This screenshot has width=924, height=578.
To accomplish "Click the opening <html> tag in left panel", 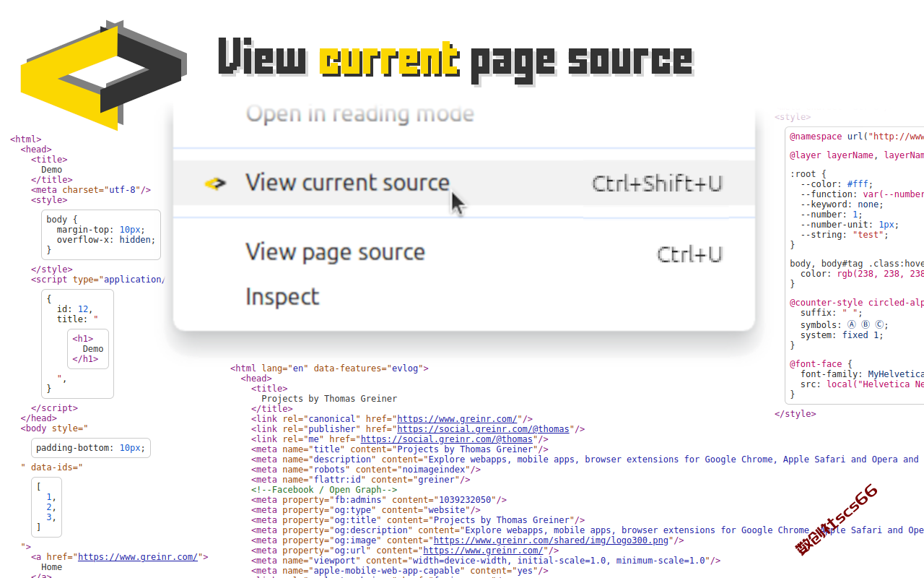I will pos(26,139).
